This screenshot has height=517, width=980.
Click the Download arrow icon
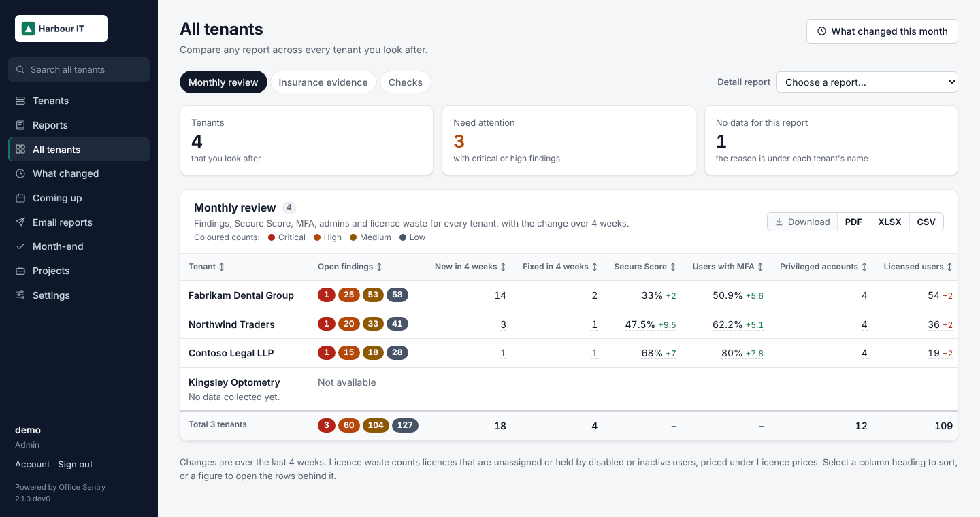coord(779,222)
